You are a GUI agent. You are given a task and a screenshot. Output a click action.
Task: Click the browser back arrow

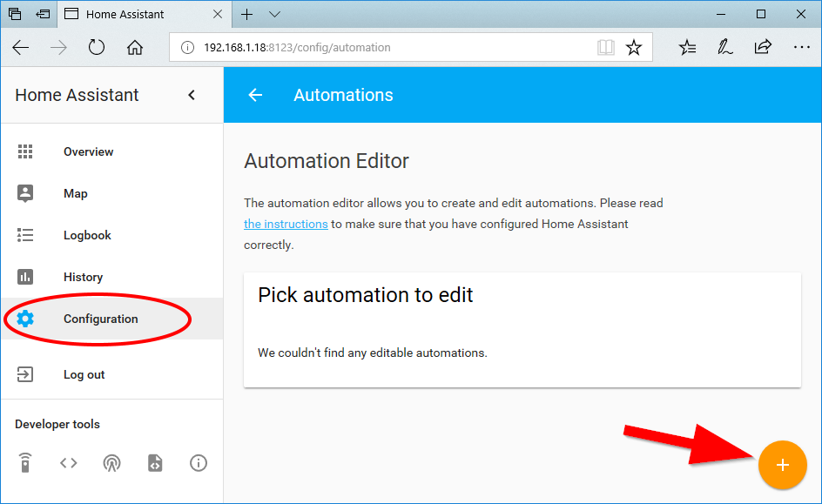click(20, 48)
